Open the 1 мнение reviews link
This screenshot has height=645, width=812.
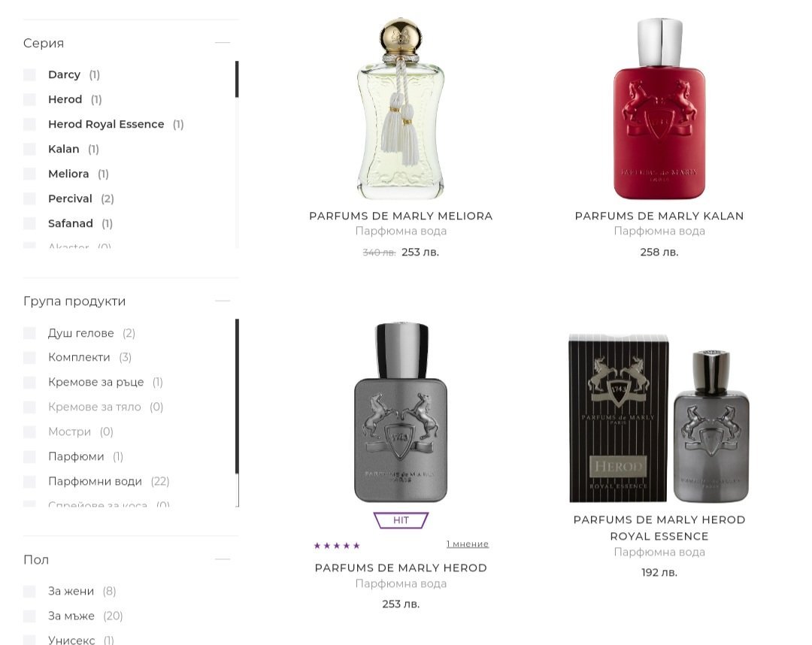(468, 544)
